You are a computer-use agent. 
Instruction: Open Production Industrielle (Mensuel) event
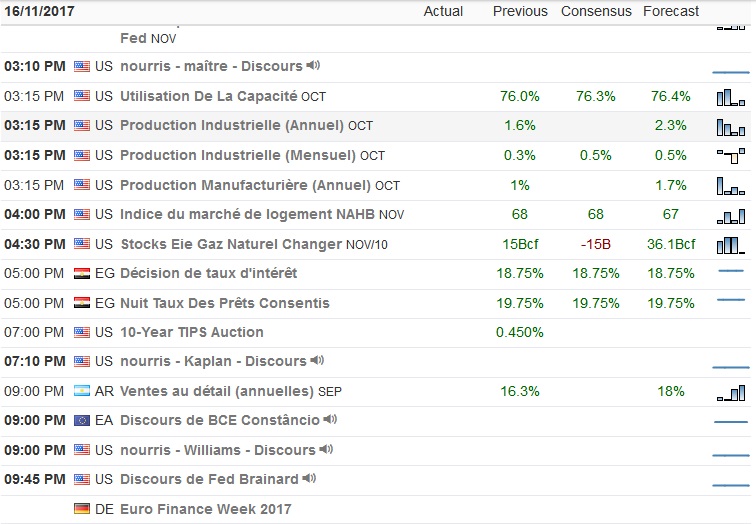(238, 155)
